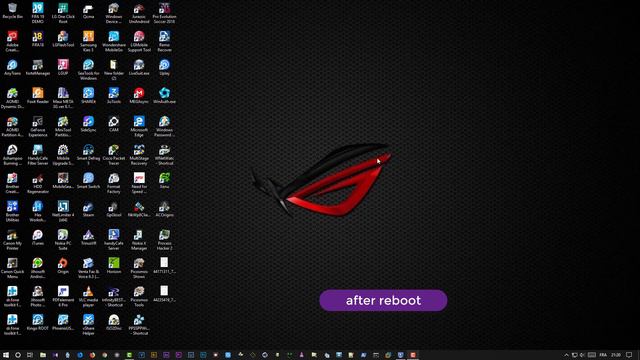
Task: Open the Adobe Creative Cloud shortcut
Action: (12, 41)
